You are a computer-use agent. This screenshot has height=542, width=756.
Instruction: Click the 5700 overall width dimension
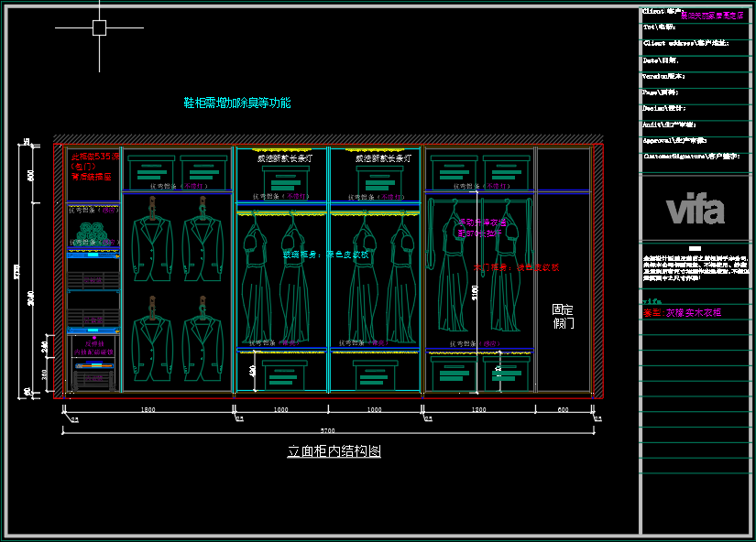[x=328, y=430]
